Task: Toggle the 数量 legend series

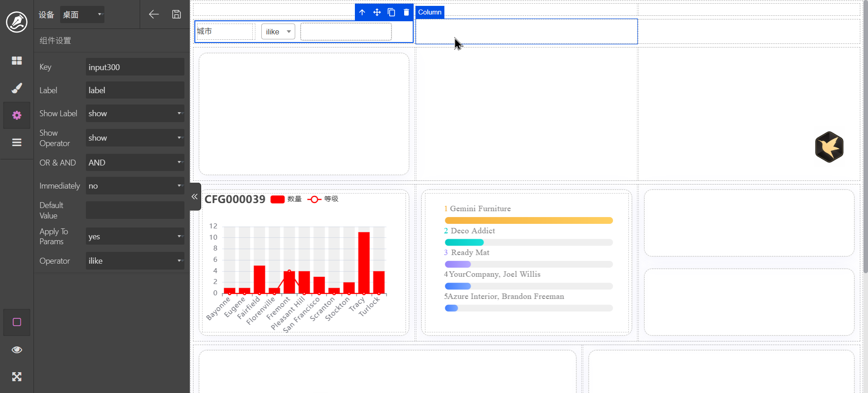Action: tap(286, 199)
